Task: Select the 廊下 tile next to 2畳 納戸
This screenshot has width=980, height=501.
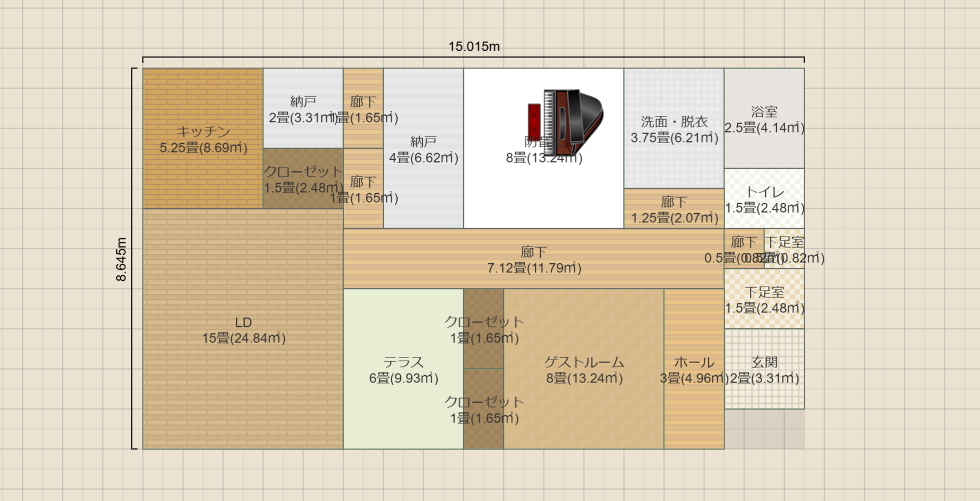Action: (363, 109)
